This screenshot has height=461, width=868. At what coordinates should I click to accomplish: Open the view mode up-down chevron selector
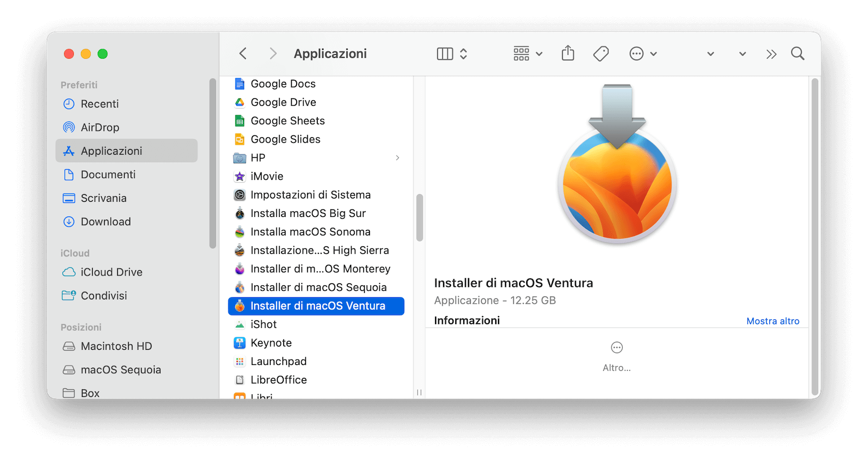(x=463, y=54)
